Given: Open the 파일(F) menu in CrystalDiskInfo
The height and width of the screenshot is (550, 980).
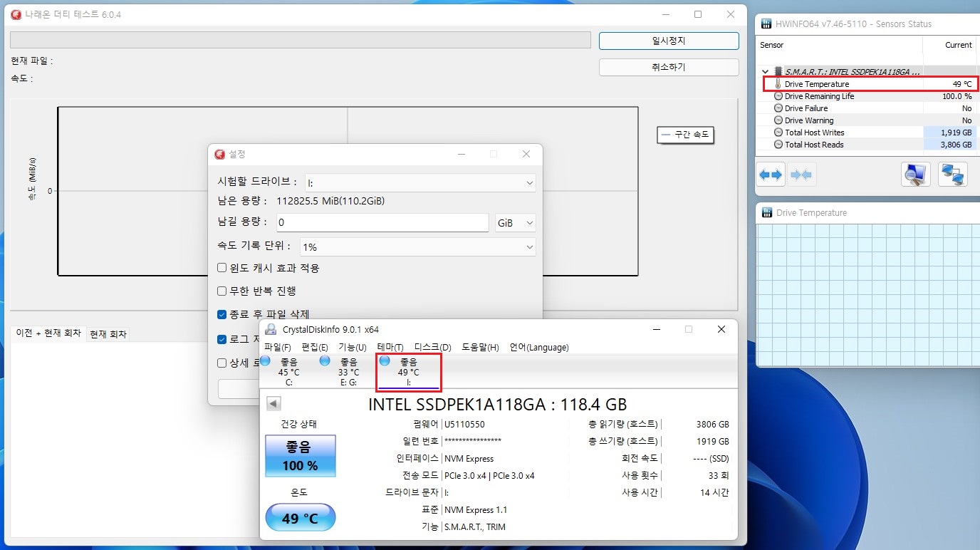Looking at the screenshot, I should tap(277, 348).
